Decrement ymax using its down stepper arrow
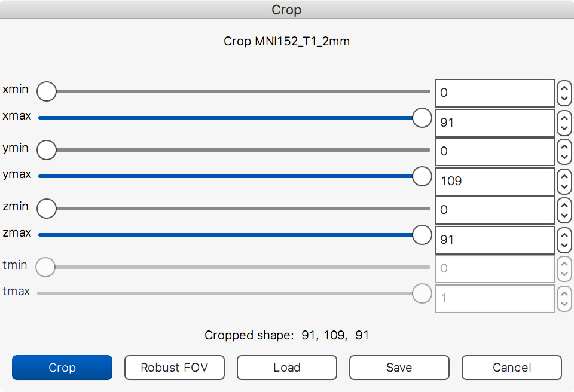 pos(564,187)
